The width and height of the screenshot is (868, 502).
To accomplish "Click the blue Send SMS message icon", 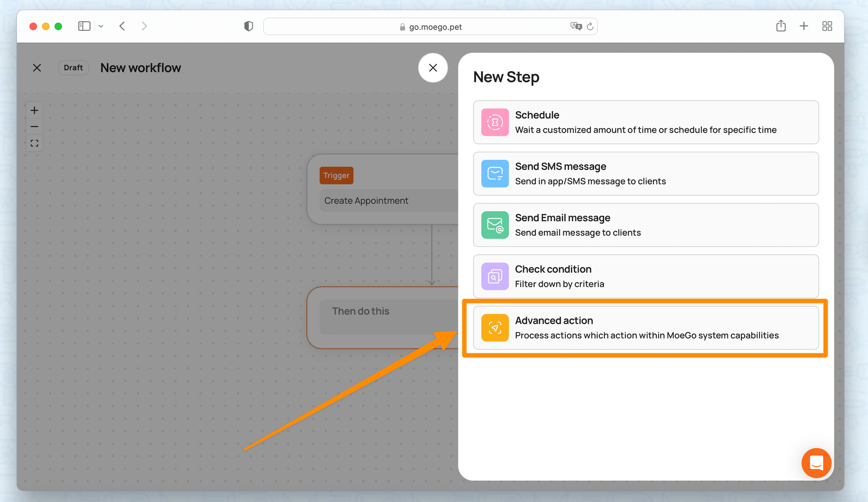I will 495,174.
